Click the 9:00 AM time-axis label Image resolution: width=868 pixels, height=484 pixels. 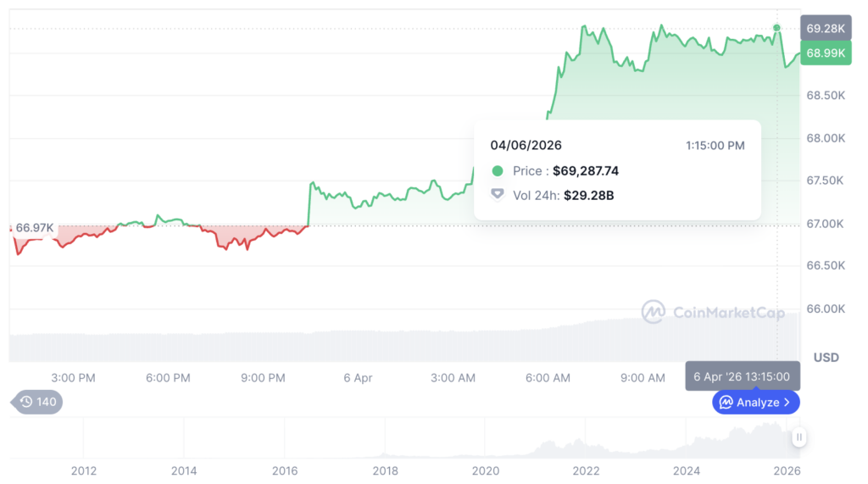point(643,378)
